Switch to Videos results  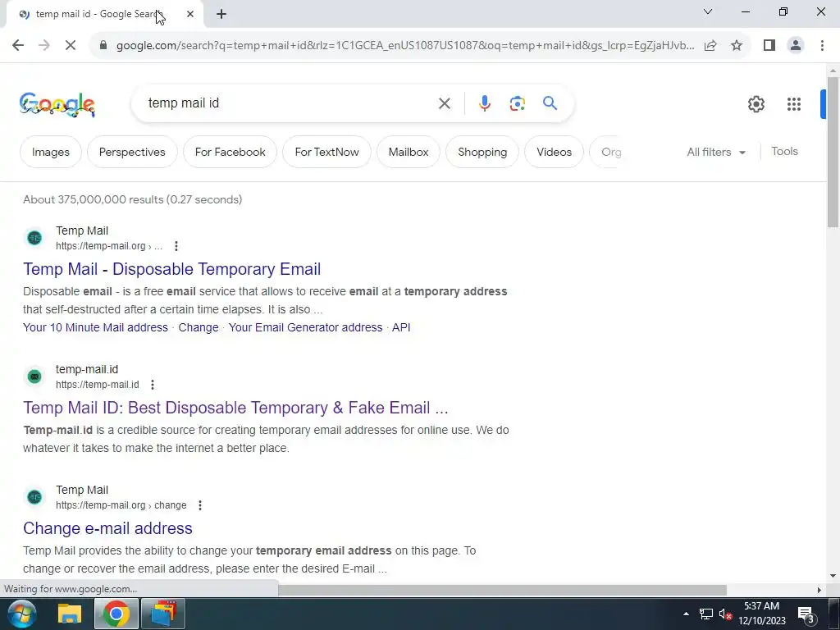coord(554,152)
